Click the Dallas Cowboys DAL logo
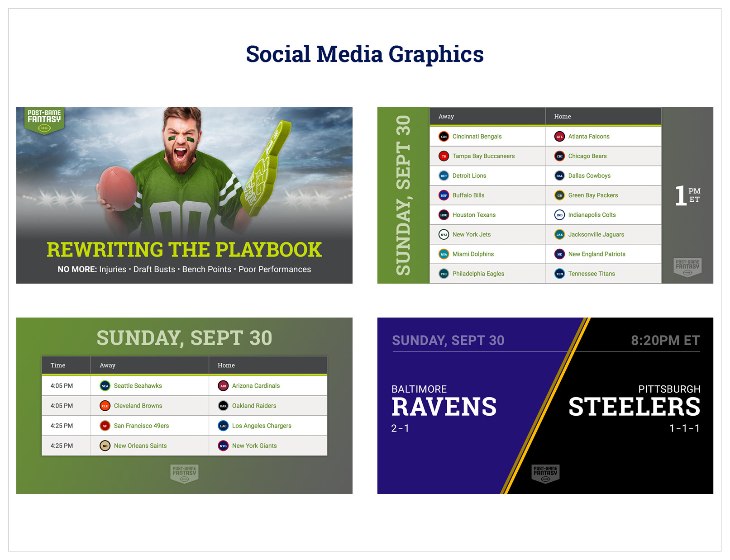Screen dimensions: 730x560 coord(559,176)
